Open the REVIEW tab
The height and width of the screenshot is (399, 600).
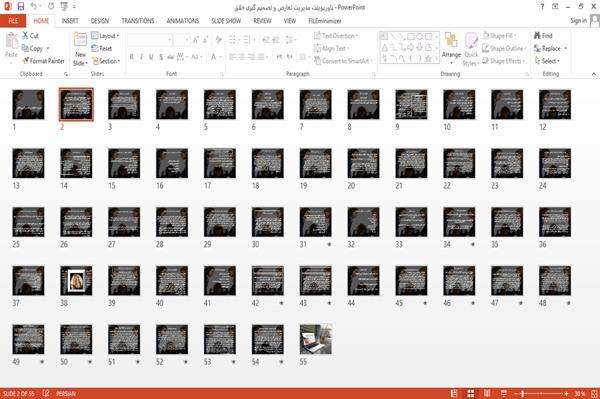point(262,21)
